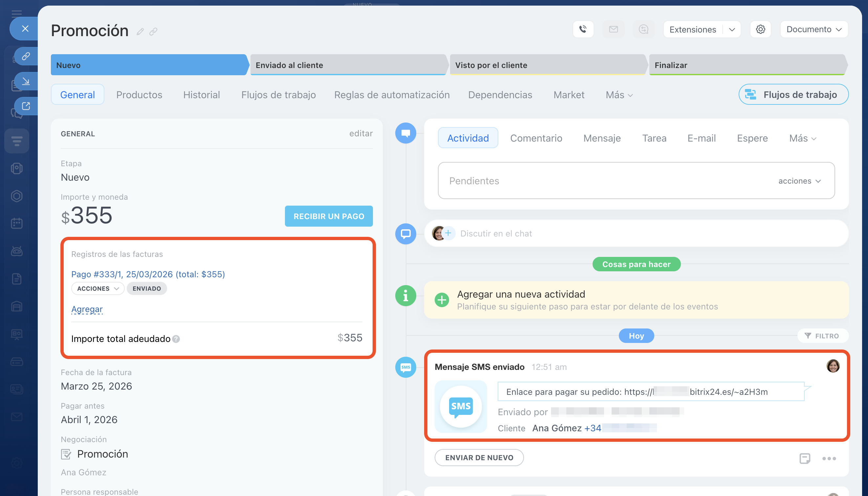868x496 pixels.
Task: Copy link icon next to title
Action: (154, 32)
